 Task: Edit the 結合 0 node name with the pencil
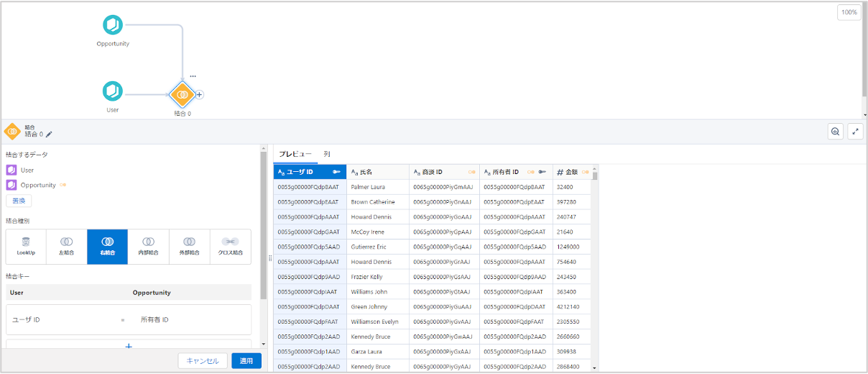[50, 134]
